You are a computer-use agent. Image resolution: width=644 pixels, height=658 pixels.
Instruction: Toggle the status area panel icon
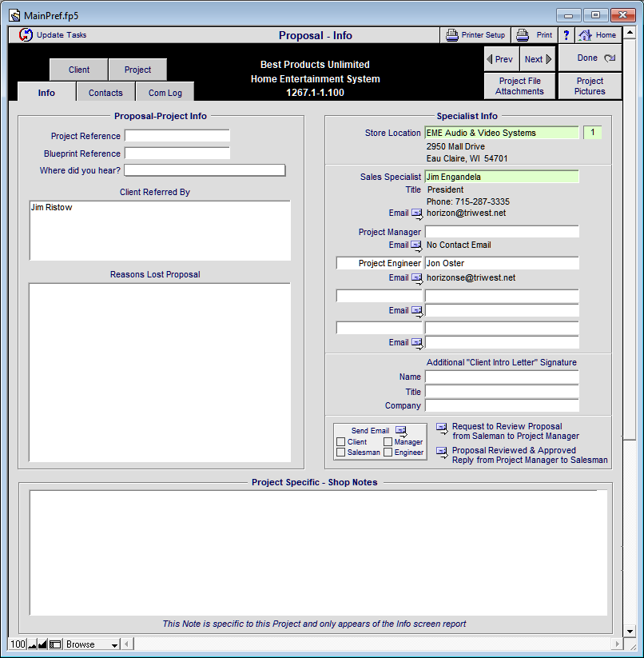(x=55, y=644)
